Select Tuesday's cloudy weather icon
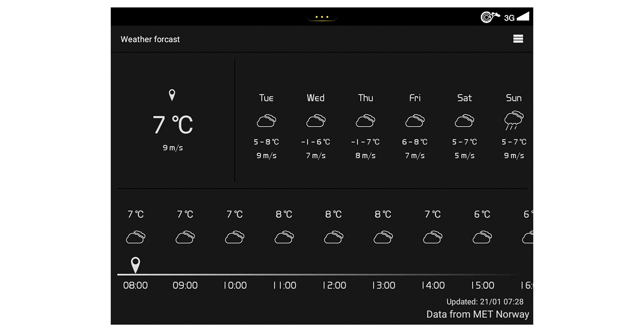 [266, 120]
